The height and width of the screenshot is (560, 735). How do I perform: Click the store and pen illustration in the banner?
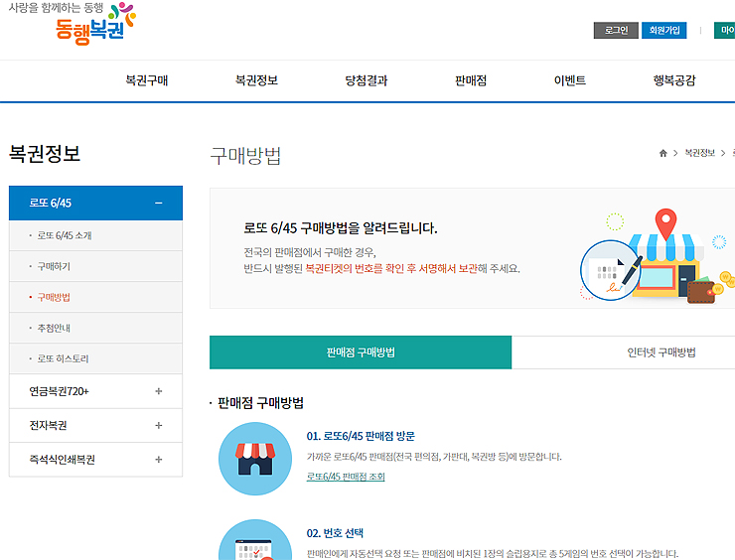[x=657, y=256]
